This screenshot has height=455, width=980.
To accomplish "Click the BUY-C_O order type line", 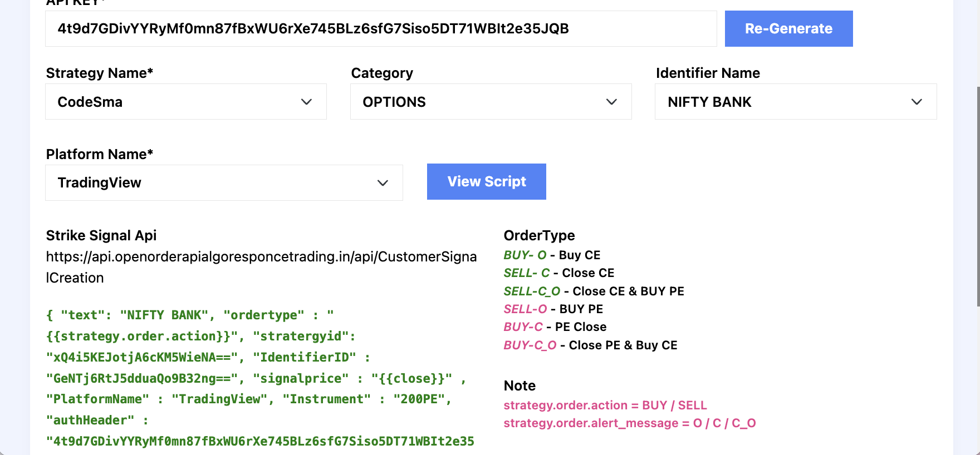I will (590, 345).
